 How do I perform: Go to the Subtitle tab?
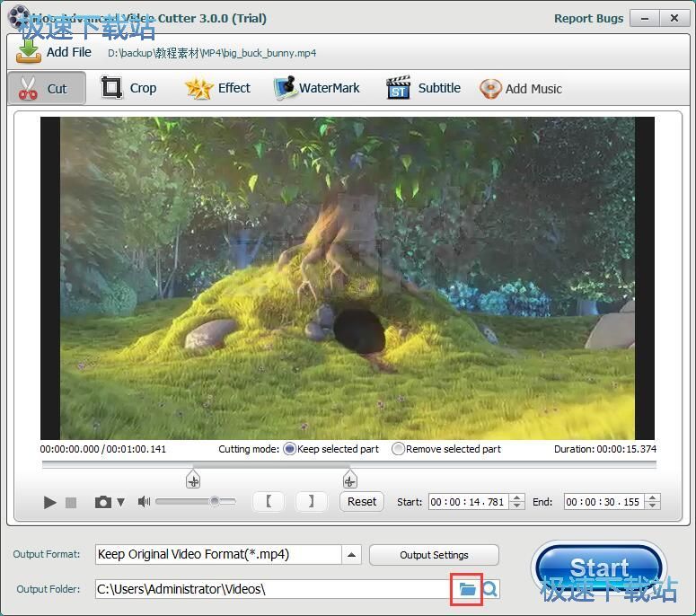[x=424, y=88]
